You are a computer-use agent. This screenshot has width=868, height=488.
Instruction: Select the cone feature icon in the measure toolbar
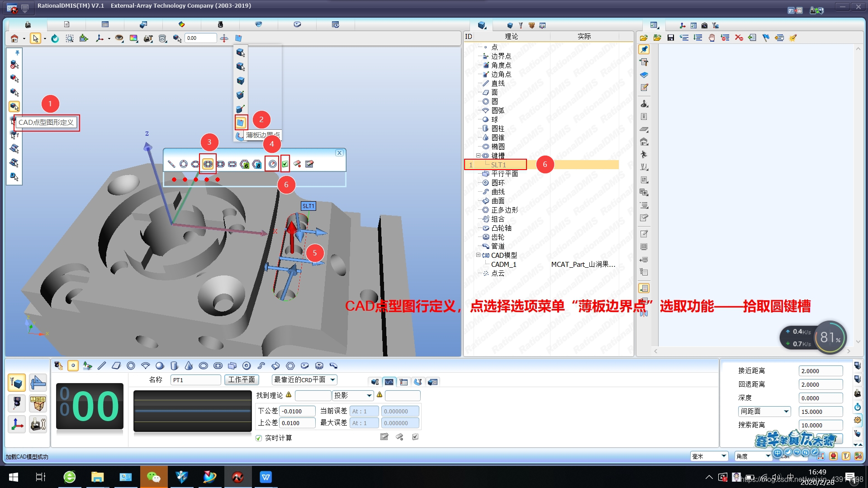189,365
